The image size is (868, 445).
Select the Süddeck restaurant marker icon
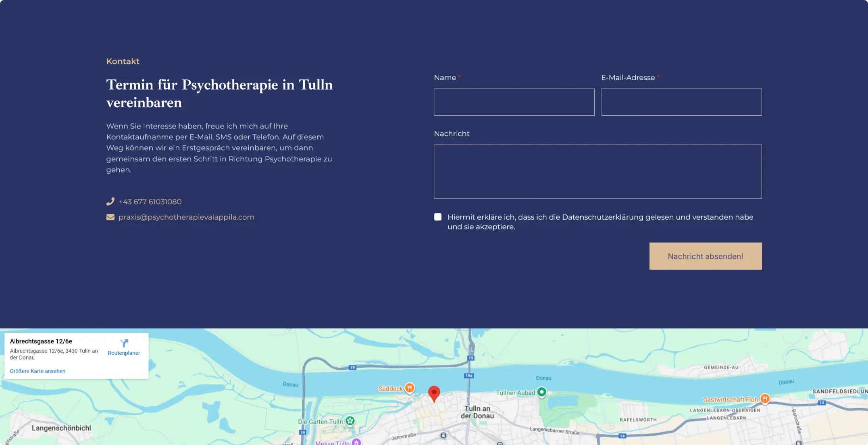click(x=410, y=388)
